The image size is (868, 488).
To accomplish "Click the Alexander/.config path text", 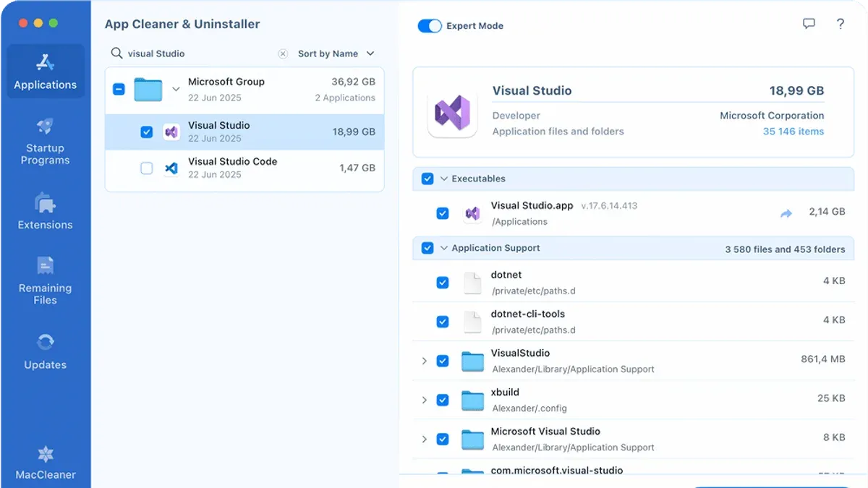I will (x=529, y=408).
